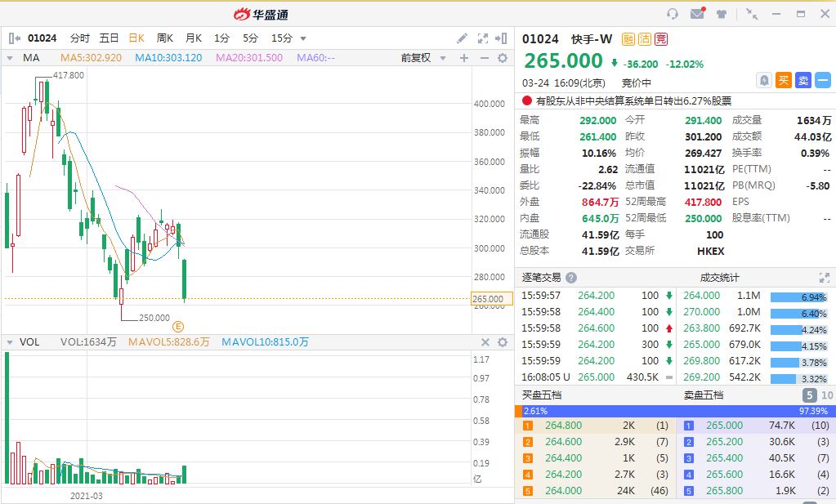Select the 分时 intraday chart tab
This screenshot has width=836, height=504.
80,38
